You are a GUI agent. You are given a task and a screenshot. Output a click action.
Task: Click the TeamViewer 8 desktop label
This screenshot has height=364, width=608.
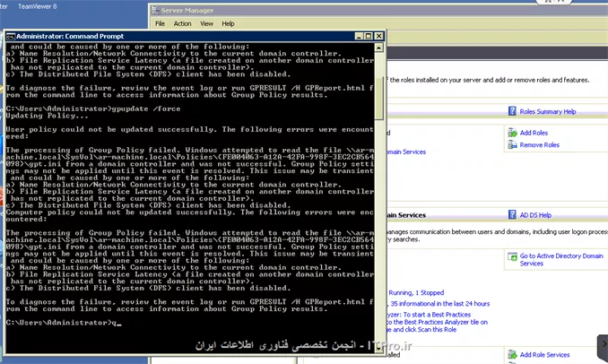[38, 6]
